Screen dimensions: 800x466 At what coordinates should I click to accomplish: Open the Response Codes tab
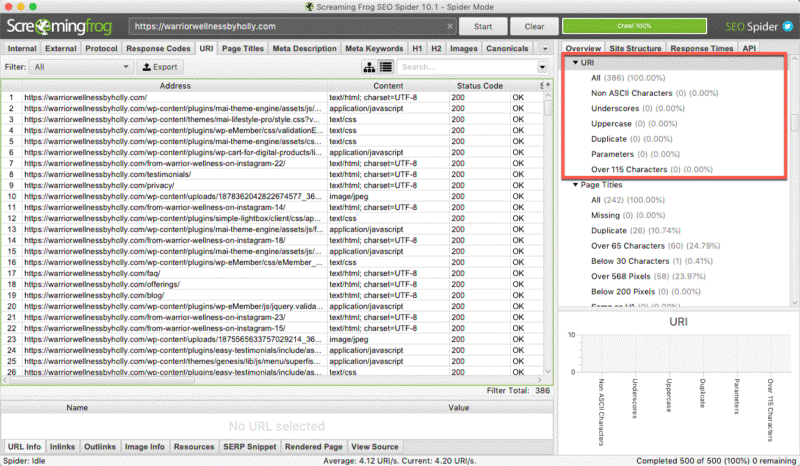[x=158, y=48]
